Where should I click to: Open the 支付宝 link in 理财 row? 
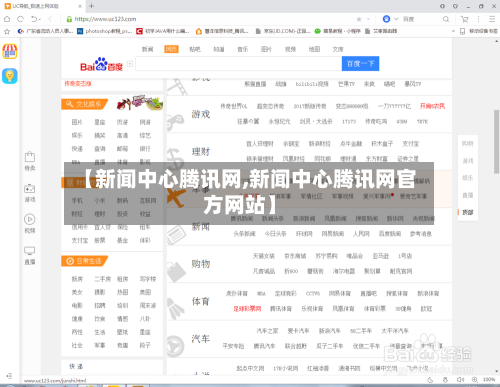[x=410, y=144]
